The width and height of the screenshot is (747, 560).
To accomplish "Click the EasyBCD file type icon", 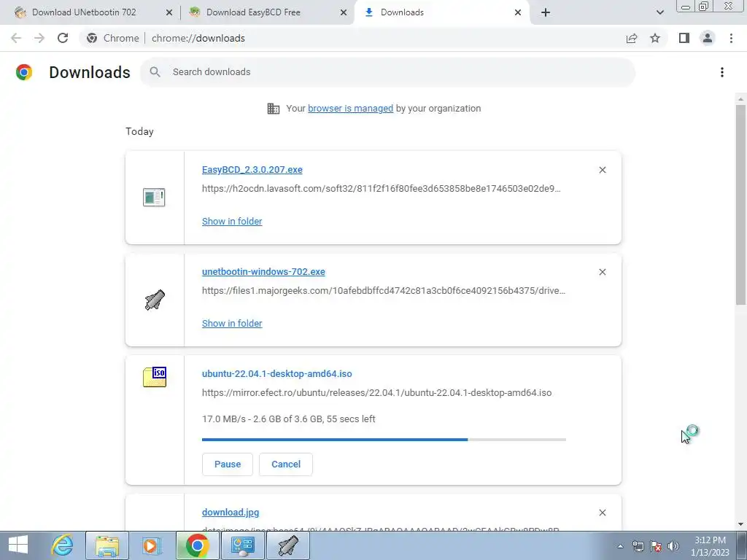I will point(154,197).
